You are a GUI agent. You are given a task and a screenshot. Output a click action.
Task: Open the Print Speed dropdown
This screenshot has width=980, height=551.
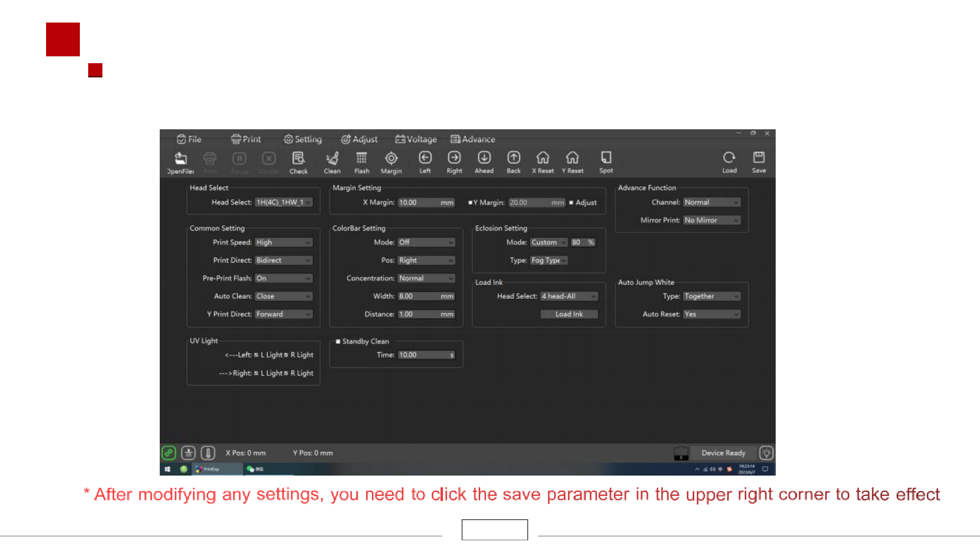click(284, 242)
